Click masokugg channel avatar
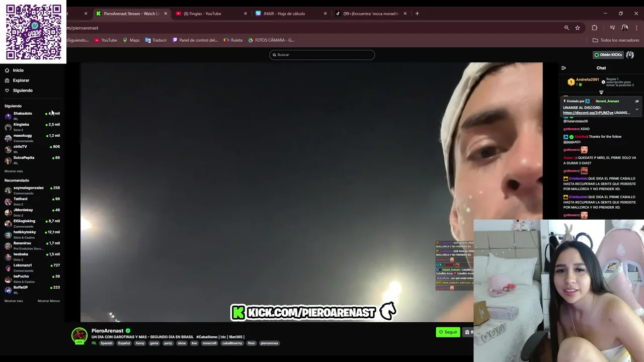 click(x=8, y=138)
